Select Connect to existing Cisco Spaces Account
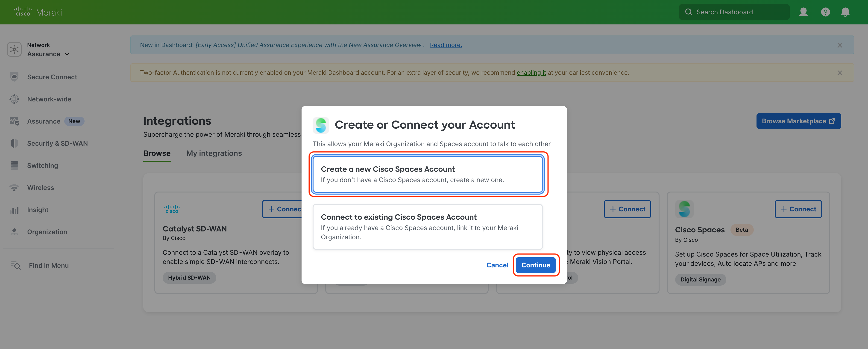Screen dimensions: 868x349 (428, 227)
